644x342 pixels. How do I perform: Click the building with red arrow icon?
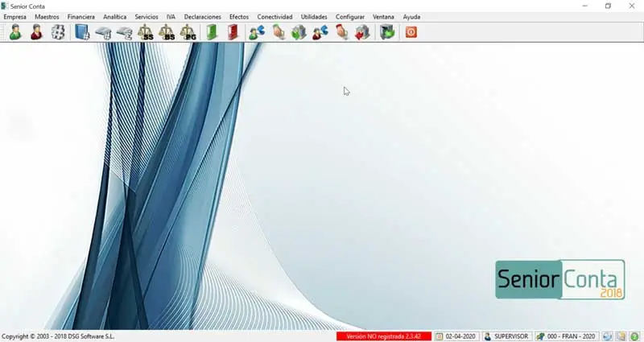[362, 32]
